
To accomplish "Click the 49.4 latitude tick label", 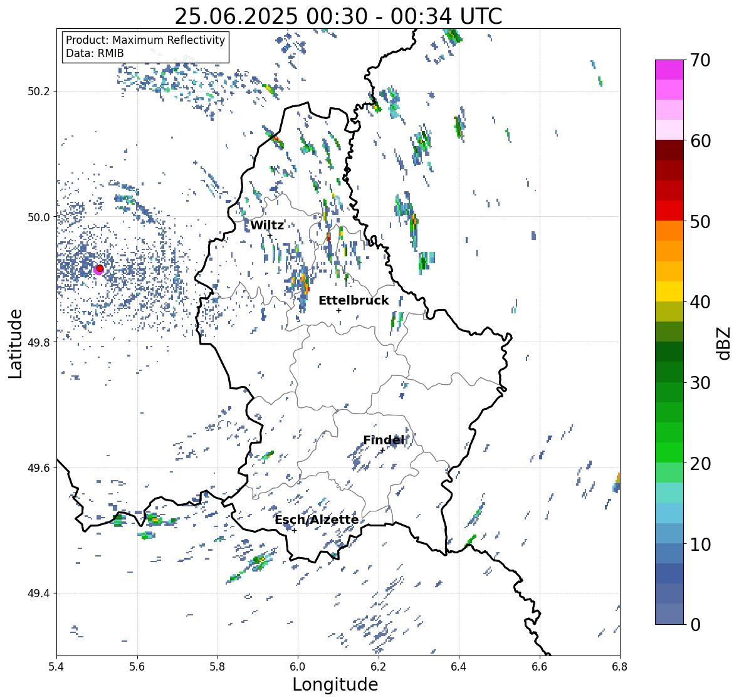I will click(39, 593).
